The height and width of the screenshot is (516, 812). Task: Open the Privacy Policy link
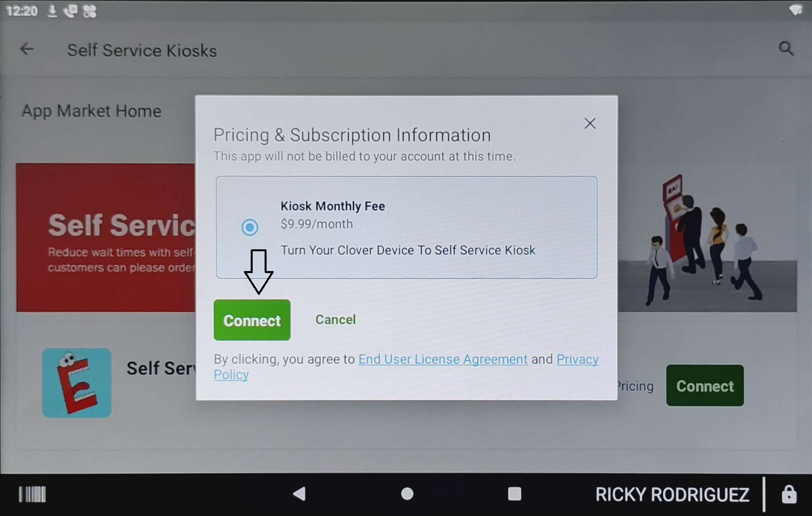tap(577, 359)
